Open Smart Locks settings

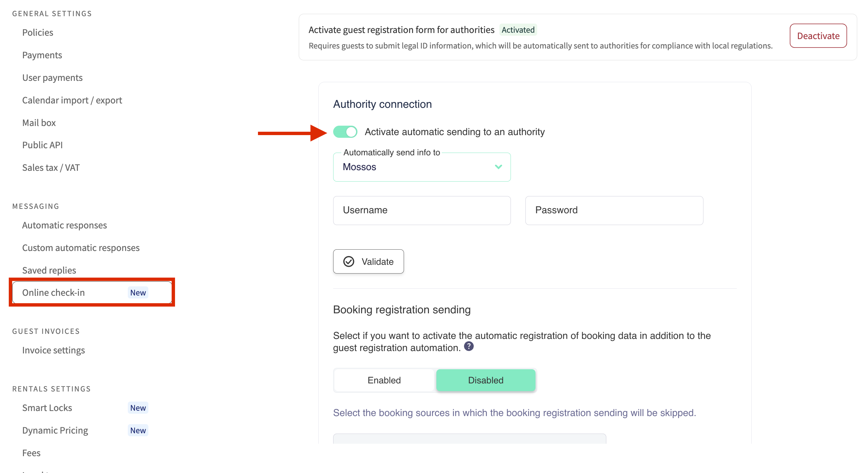click(x=47, y=408)
